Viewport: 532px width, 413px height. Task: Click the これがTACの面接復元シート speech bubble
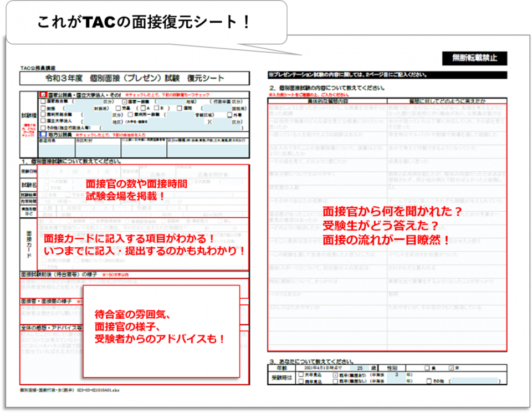143,23
